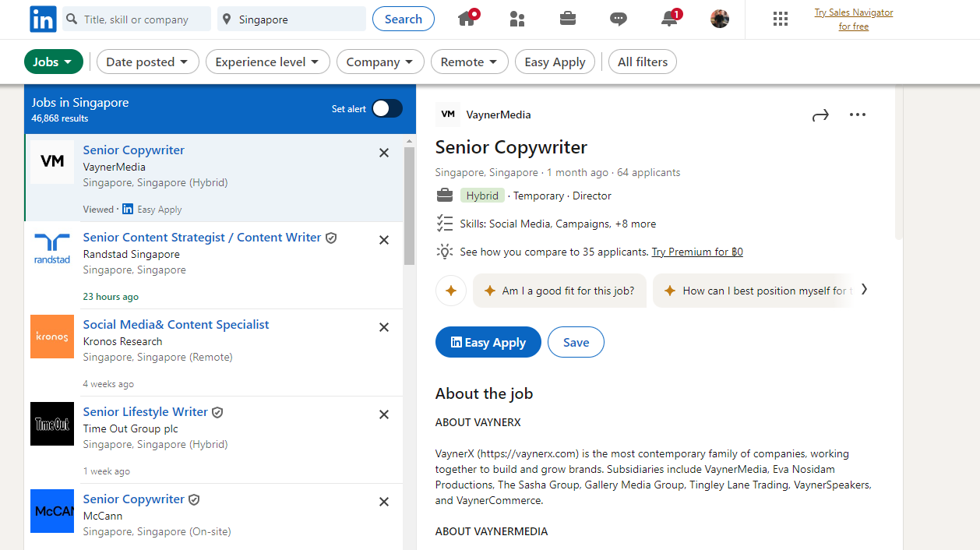Screen dimensions: 980x550
Task: Go to the Home feed icon
Action: pos(467,19)
